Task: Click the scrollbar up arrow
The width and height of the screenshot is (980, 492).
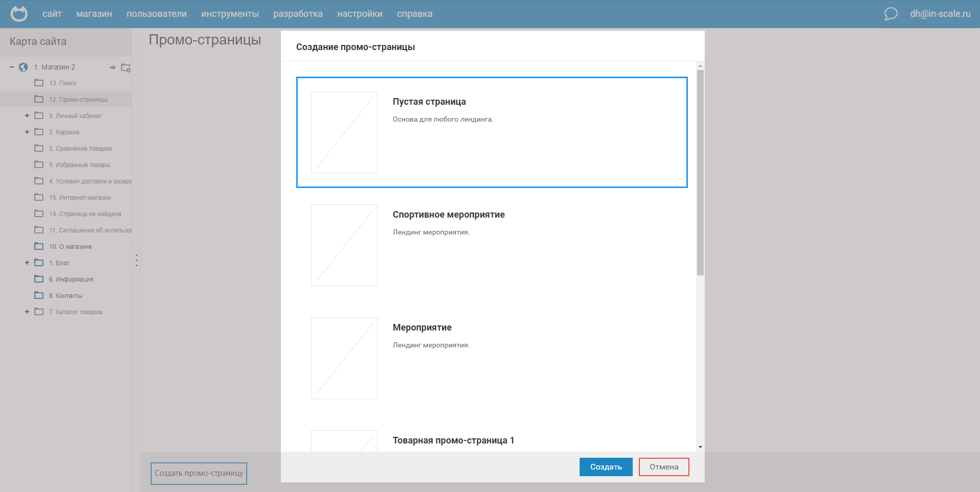Action: click(700, 66)
